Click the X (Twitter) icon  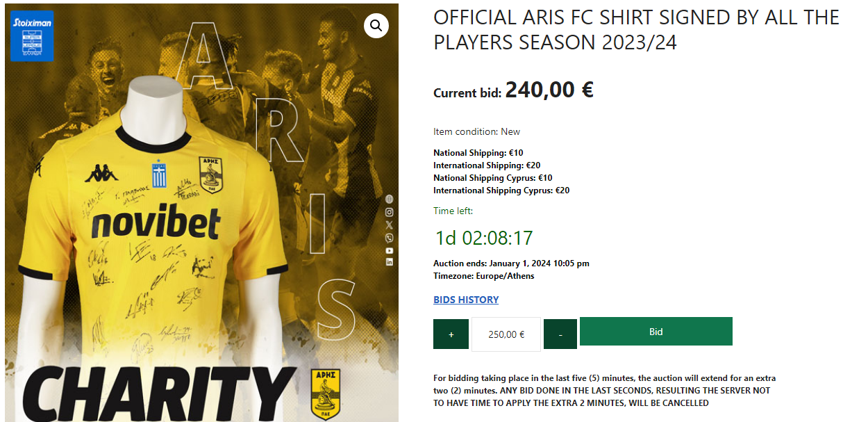coord(390,225)
